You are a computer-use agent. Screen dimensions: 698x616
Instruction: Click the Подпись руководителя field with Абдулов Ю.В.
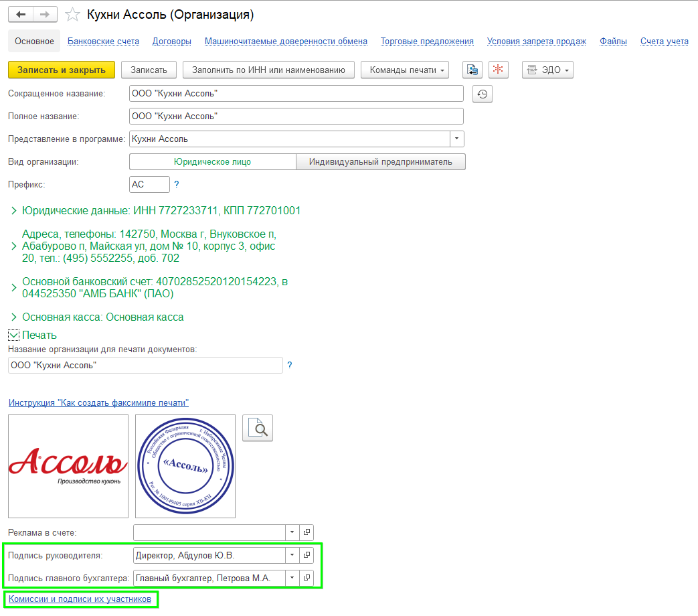tap(209, 555)
